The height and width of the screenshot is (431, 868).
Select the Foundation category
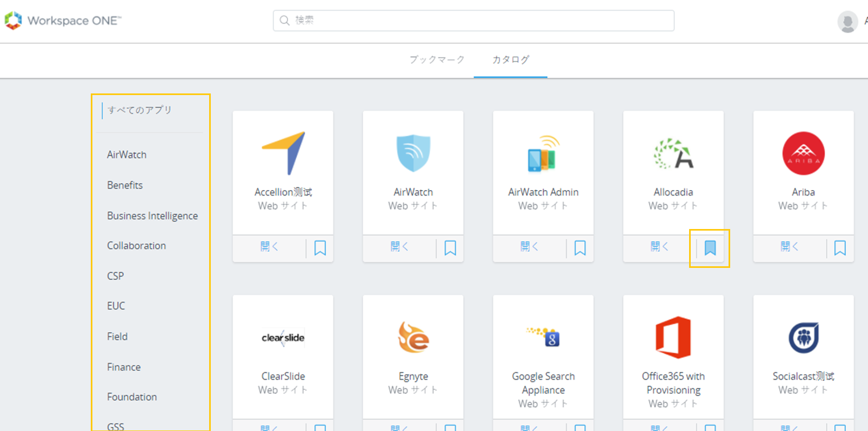coord(132,397)
